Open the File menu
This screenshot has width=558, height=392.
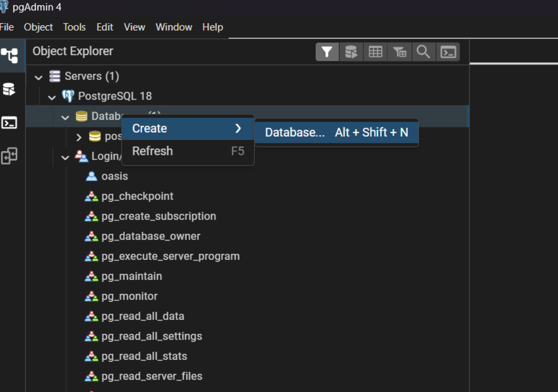(x=7, y=27)
